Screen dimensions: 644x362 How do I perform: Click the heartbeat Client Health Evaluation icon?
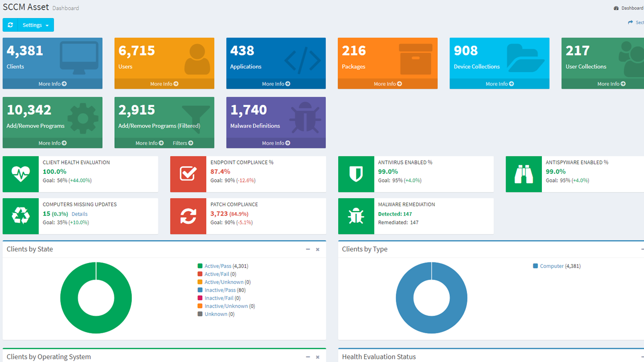[x=21, y=174]
